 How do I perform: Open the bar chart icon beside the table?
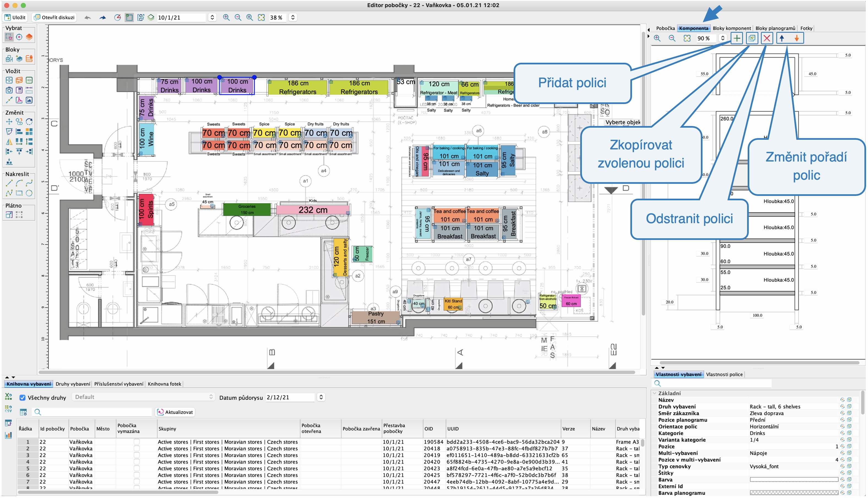8,436
